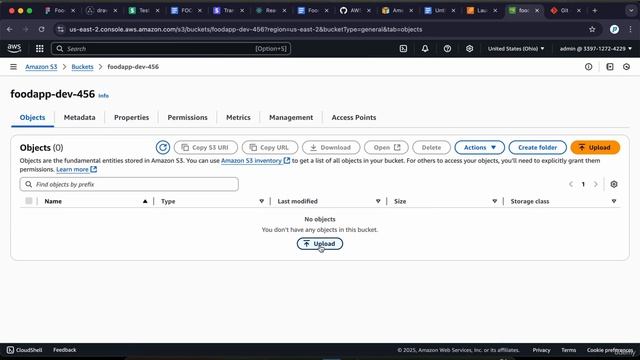This screenshot has width=640, height=360.
Task: Click the CloudShell icon in the footer
Action: pyautogui.click(x=11, y=350)
